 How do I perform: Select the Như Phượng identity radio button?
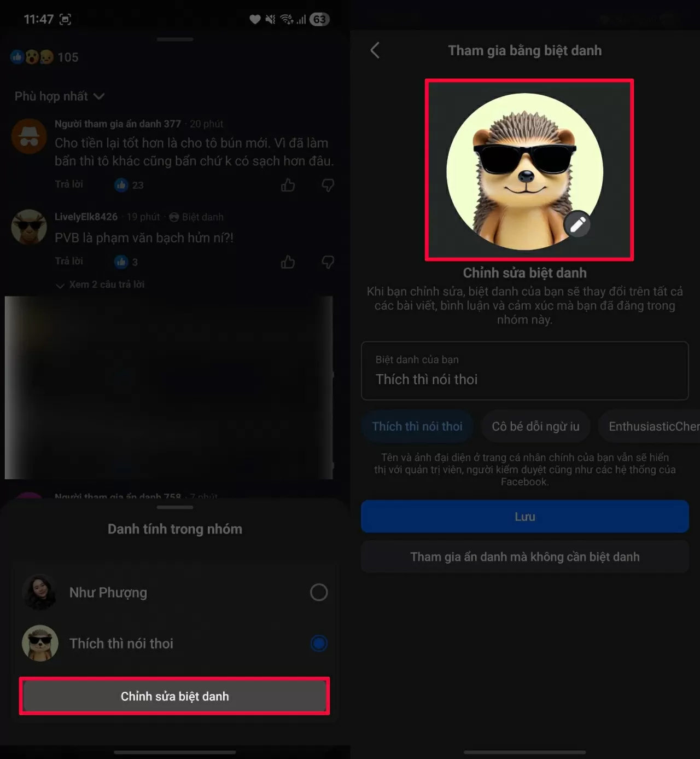point(318,592)
